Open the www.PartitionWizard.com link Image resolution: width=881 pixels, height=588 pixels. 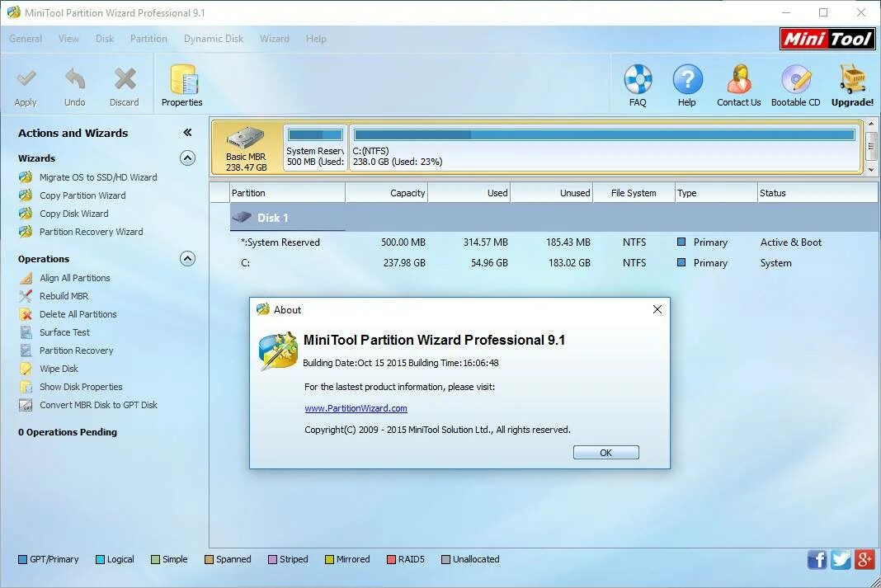pos(356,408)
